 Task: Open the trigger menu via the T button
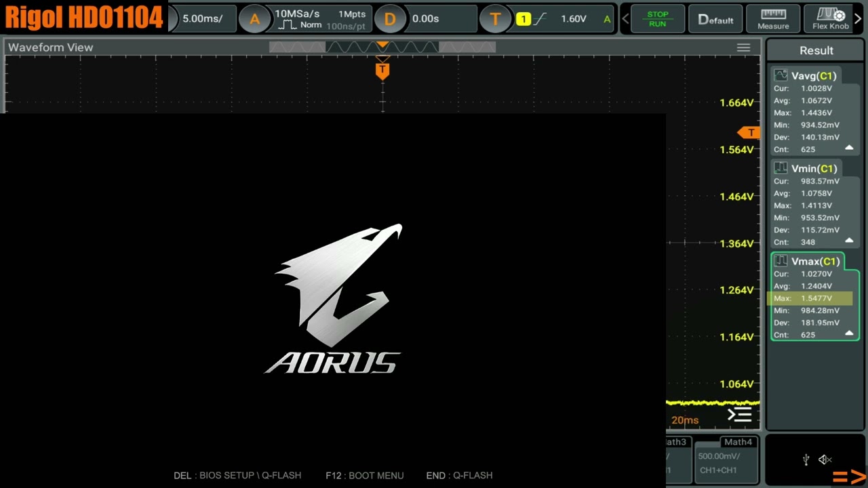[495, 19]
